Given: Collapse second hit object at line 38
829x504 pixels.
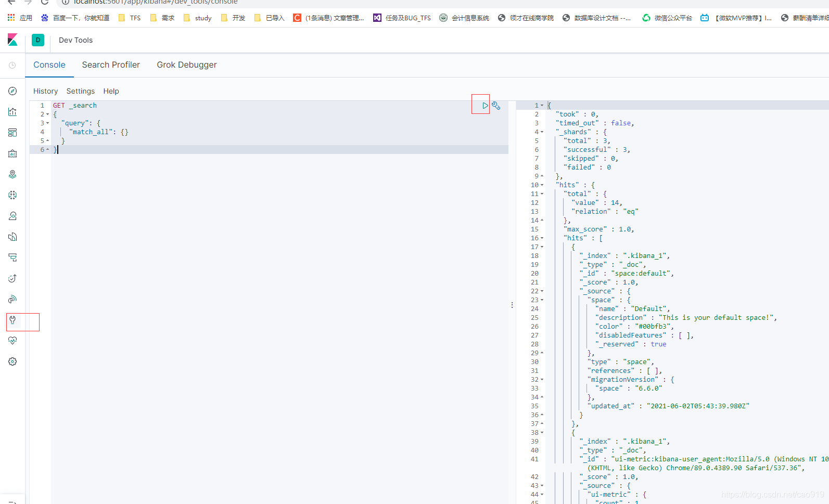Looking at the screenshot, I should [x=542, y=433].
